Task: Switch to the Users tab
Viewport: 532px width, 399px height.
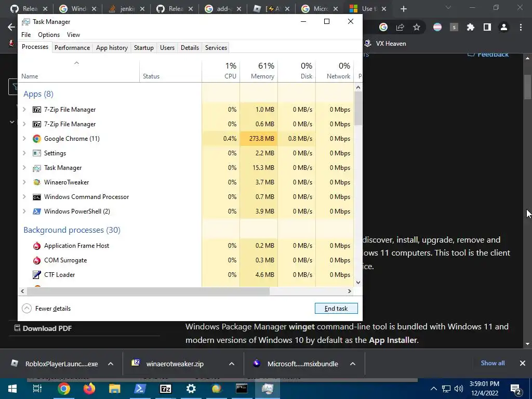Action: pyautogui.click(x=167, y=48)
